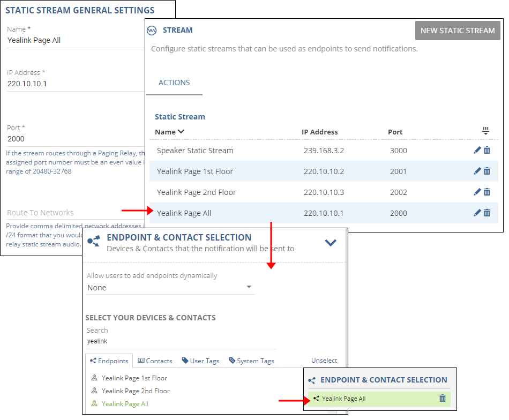Delete Yealink Page 2nd Floor stream

[487, 192]
